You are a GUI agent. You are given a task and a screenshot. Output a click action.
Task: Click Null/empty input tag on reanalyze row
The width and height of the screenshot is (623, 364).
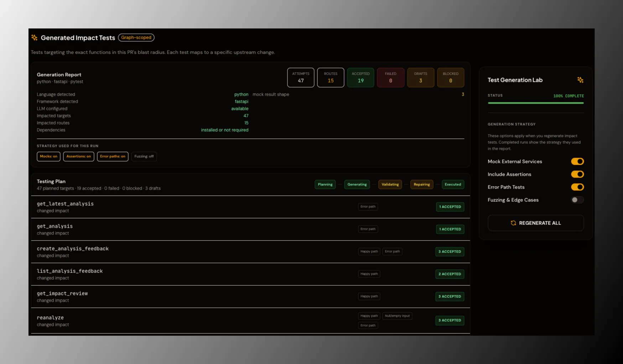pos(397,316)
